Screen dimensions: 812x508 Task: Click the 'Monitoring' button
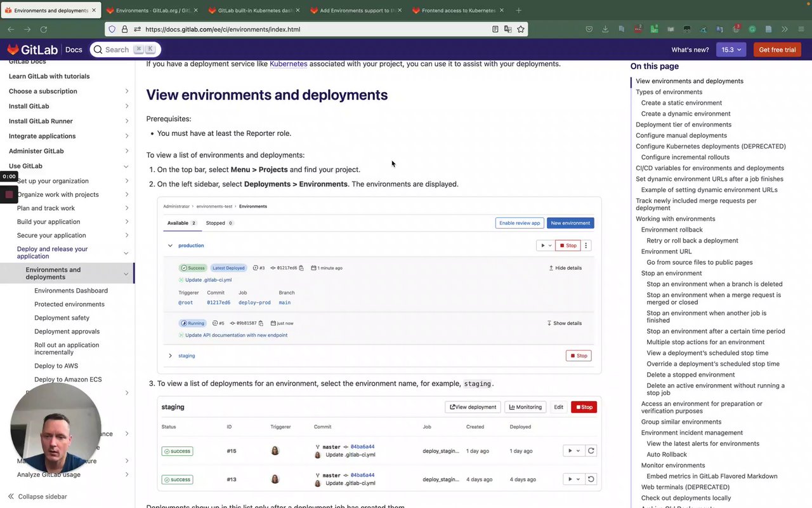coord(525,407)
